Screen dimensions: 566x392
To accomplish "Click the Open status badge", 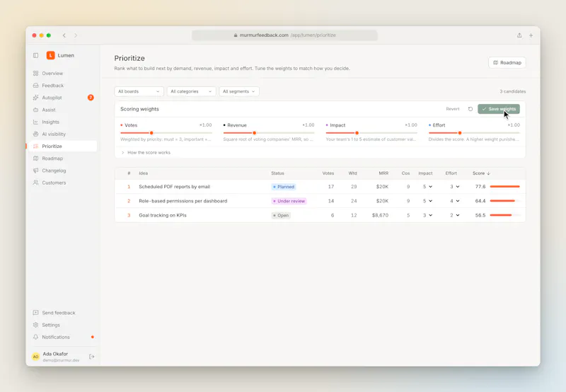I will coord(281,216).
